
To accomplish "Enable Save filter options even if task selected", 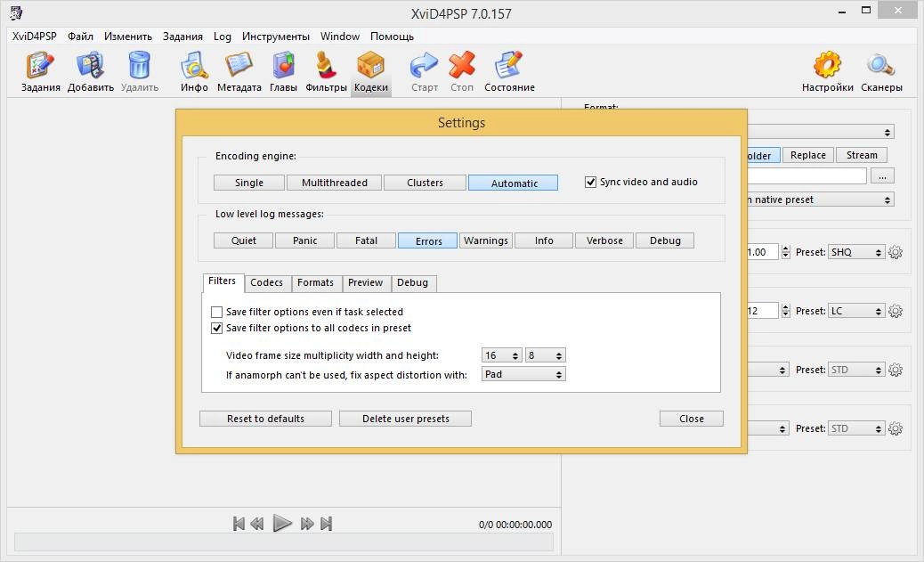I will [217, 312].
